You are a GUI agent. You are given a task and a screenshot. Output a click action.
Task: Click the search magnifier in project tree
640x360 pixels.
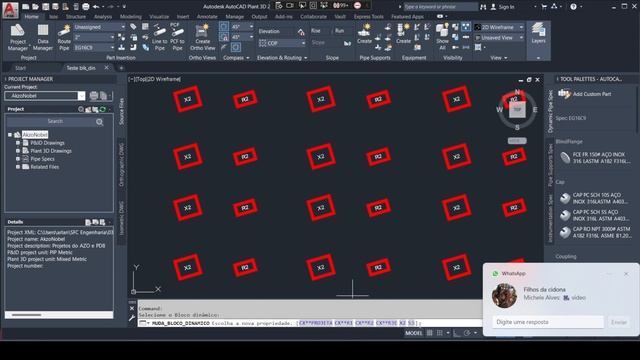[100, 122]
